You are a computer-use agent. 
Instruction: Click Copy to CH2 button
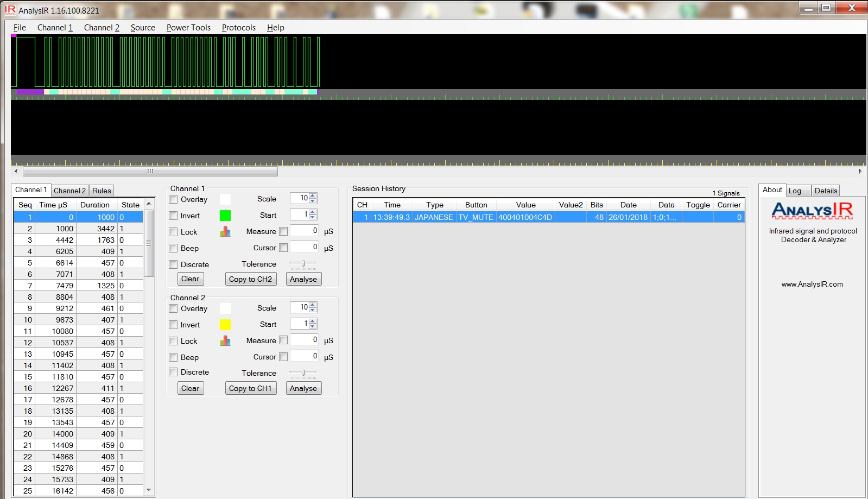(251, 279)
